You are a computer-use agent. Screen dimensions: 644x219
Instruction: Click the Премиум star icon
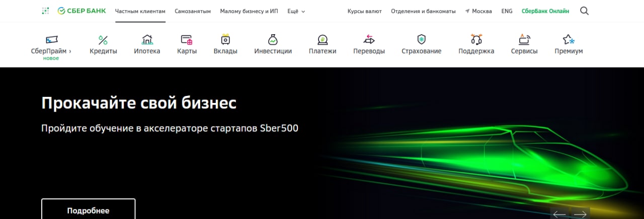(569, 40)
